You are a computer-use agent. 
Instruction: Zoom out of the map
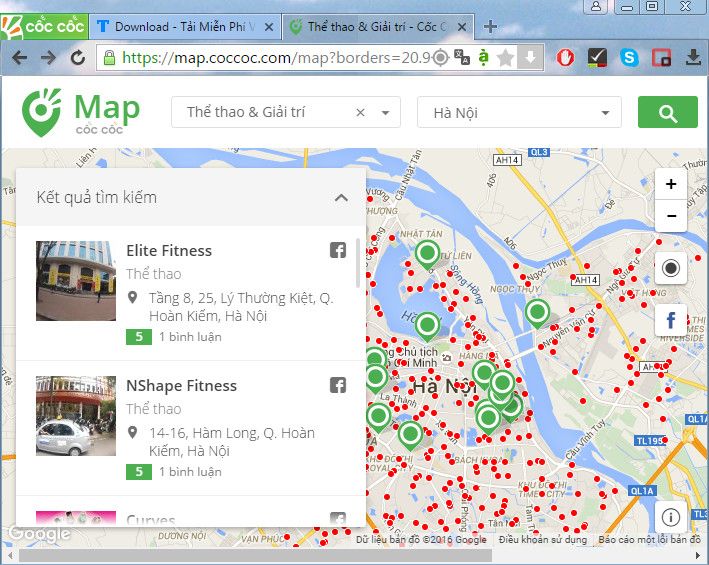[x=670, y=216]
